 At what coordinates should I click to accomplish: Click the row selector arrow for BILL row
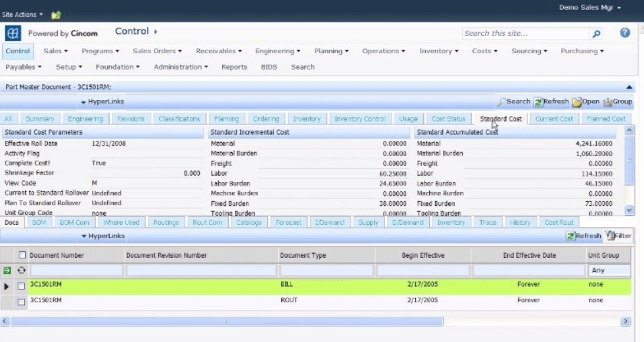[6, 286]
